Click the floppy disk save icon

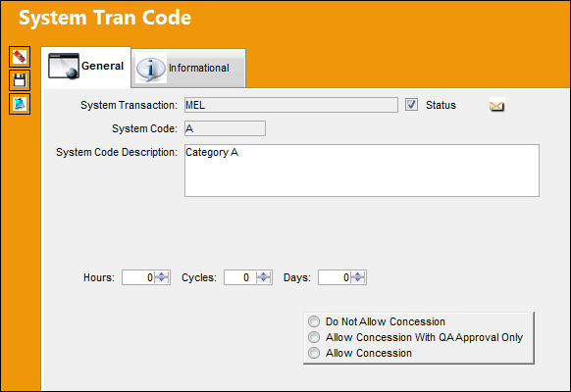[x=20, y=80]
